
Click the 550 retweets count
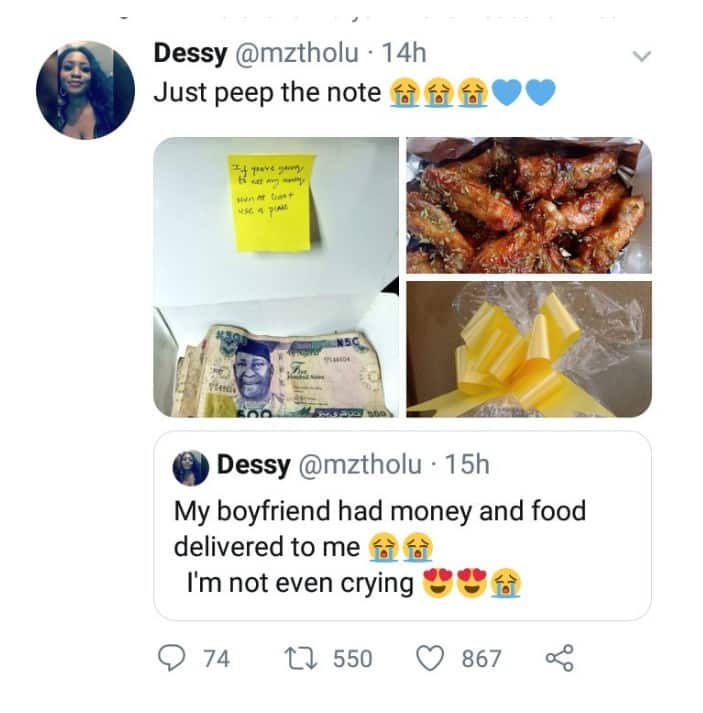tap(351, 658)
